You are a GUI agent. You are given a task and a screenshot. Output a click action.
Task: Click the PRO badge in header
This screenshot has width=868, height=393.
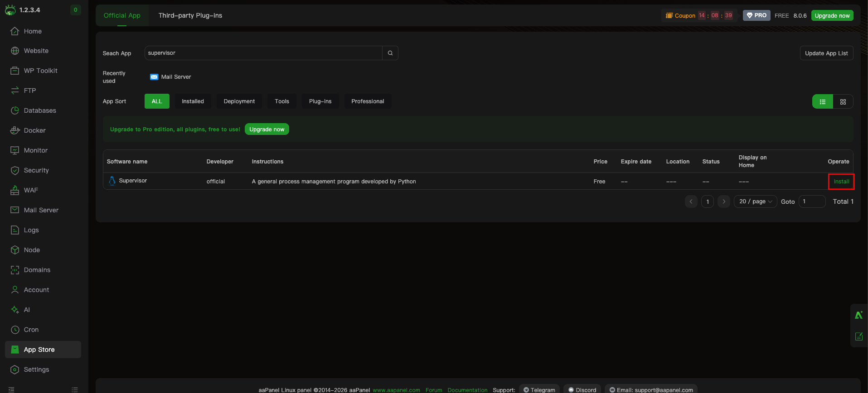point(756,15)
